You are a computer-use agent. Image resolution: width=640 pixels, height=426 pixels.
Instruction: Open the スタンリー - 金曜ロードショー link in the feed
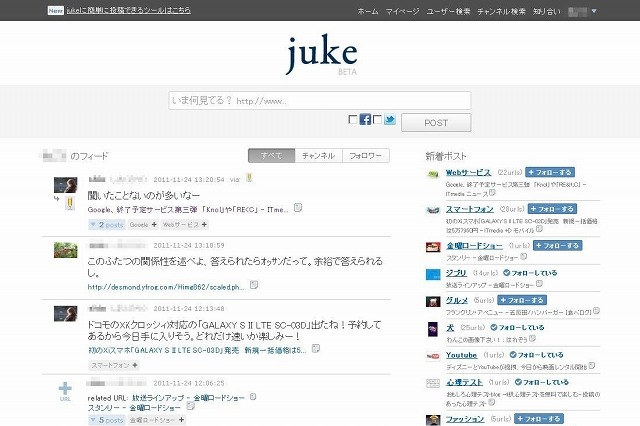pyautogui.click(x=134, y=408)
